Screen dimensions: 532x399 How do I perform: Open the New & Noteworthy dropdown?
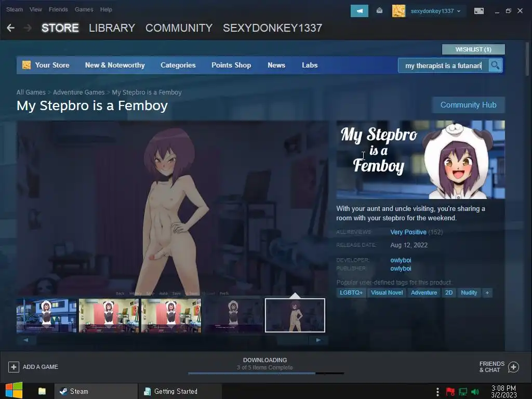click(x=115, y=65)
